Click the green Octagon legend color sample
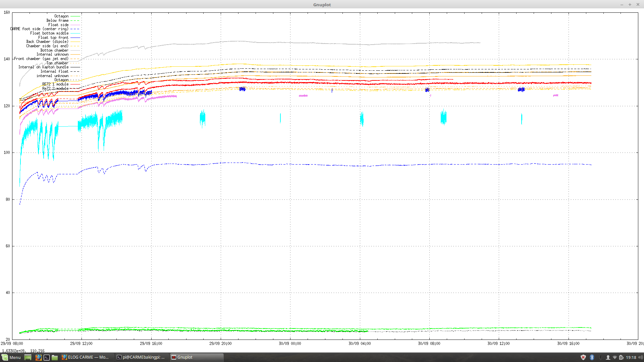The image size is (644, 362). (x=75, y=16)
